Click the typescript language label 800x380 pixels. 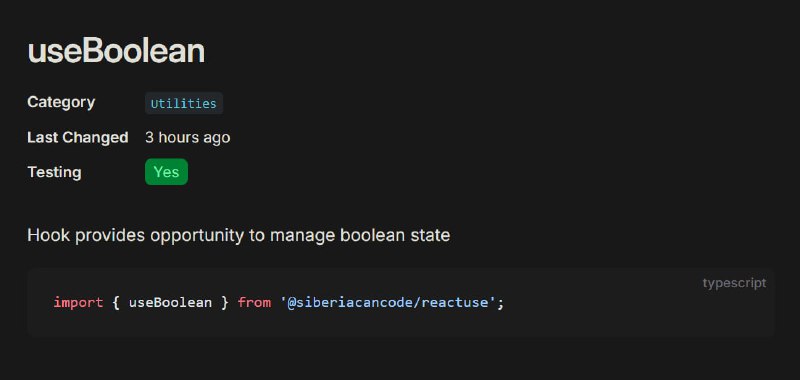coord(734,283)
